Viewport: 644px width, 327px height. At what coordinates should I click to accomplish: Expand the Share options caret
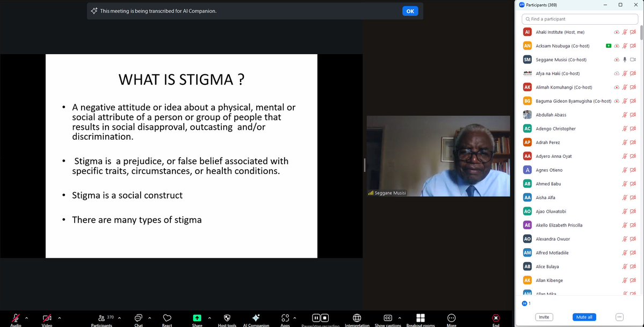(209, 318)
